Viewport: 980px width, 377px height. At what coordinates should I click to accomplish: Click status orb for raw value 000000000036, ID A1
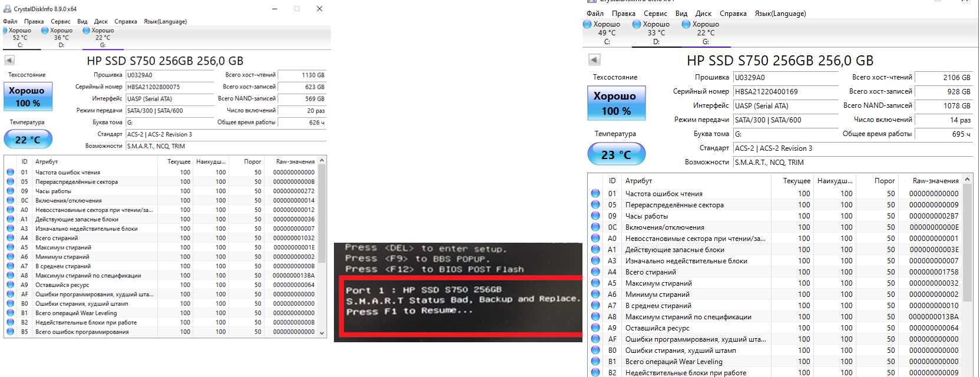click(x=10, y=219)
